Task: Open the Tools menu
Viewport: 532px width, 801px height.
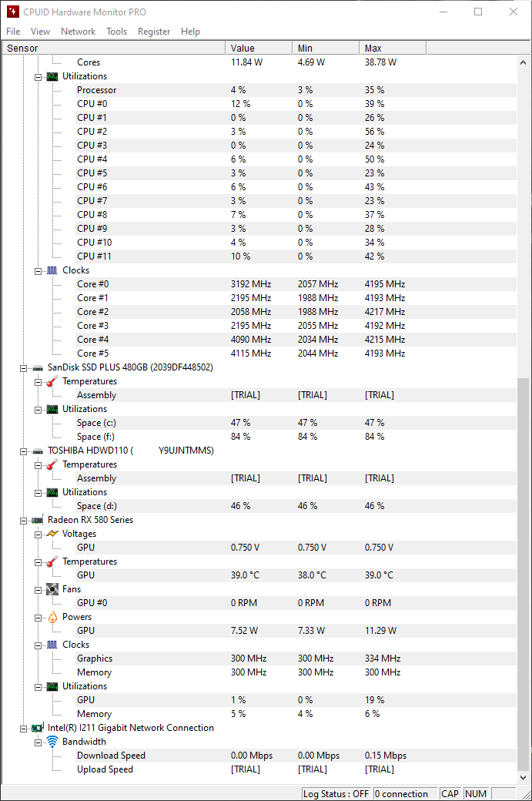Action: 116,32
